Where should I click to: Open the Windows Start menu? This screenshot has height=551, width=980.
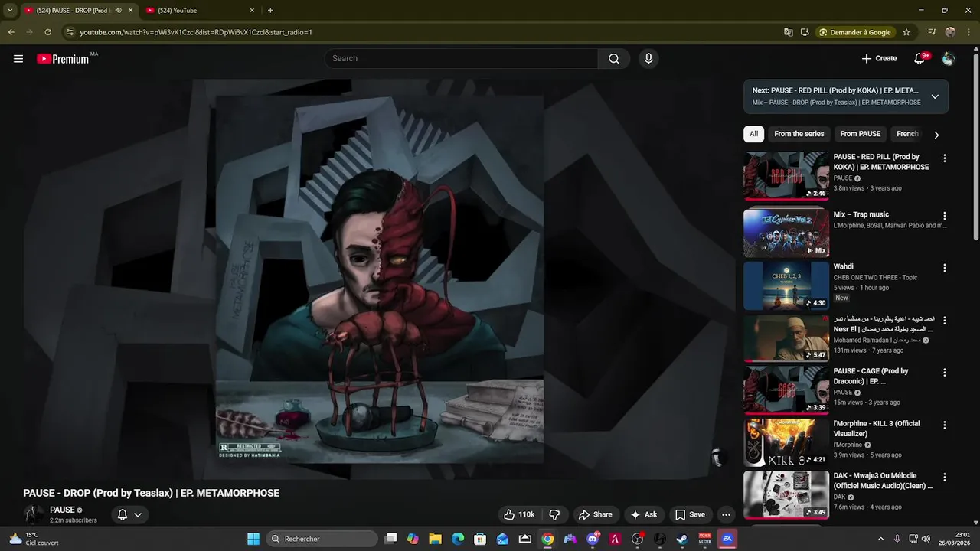coord(253,539)
